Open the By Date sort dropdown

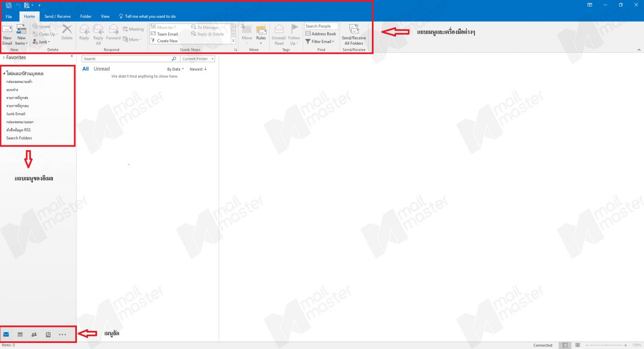[x=175, y=69]
